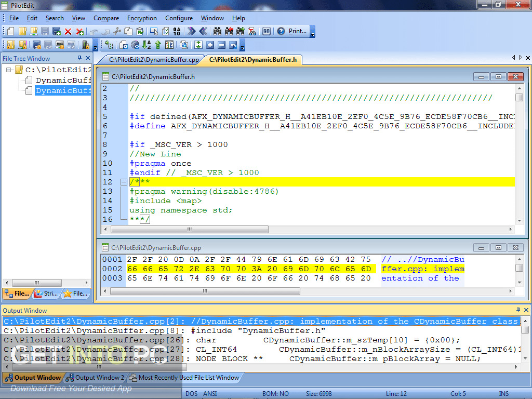
Task: Select first DynamicBuff file in tree
Action: 63,81
